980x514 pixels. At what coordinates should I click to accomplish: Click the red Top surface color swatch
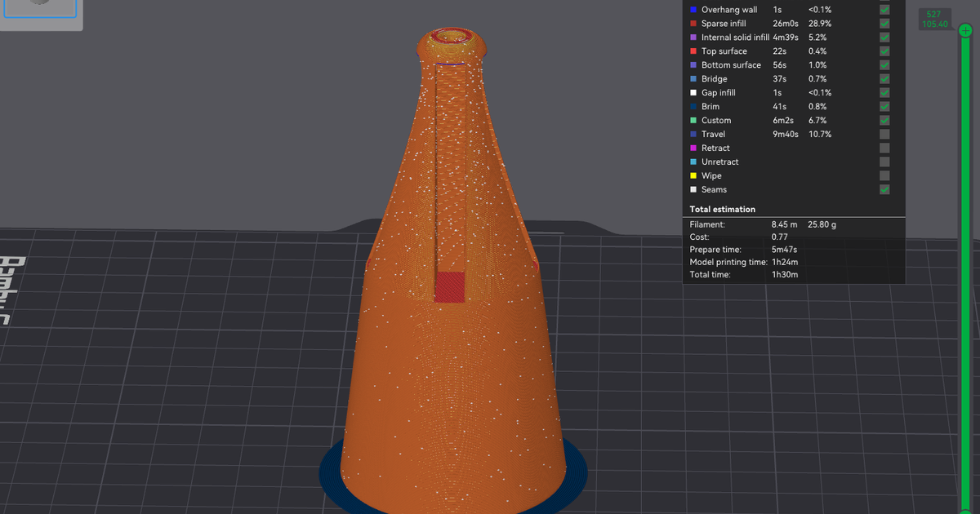click(693, 51)
